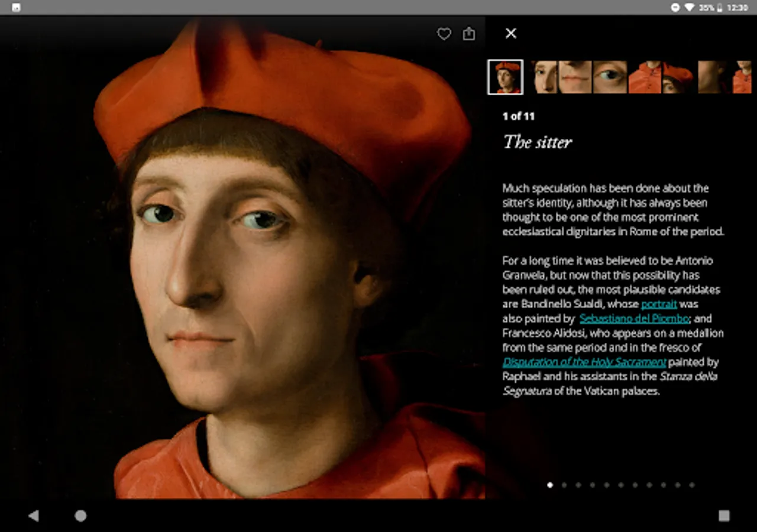The height and width of the screenshot is (532, 757).
Task: Tap the large cardinal portrait image
Action: [x=242, y=258]
